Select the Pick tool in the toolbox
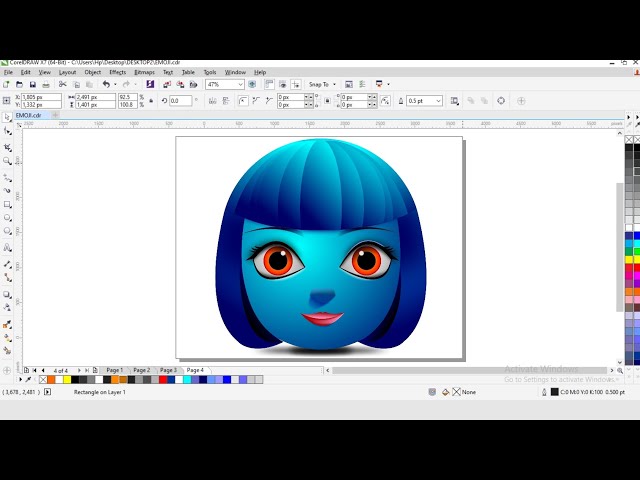The image size is (640, 480). (x=7, y=118)
